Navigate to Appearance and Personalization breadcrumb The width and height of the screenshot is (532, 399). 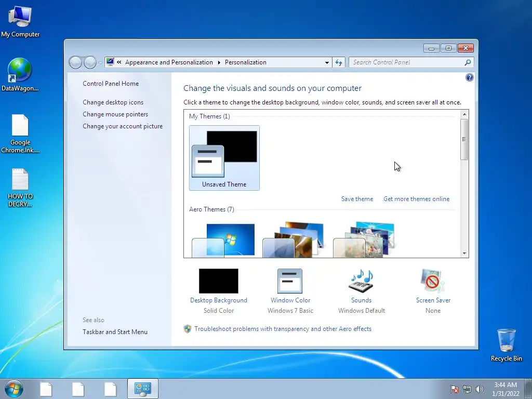tap(169, 62)
